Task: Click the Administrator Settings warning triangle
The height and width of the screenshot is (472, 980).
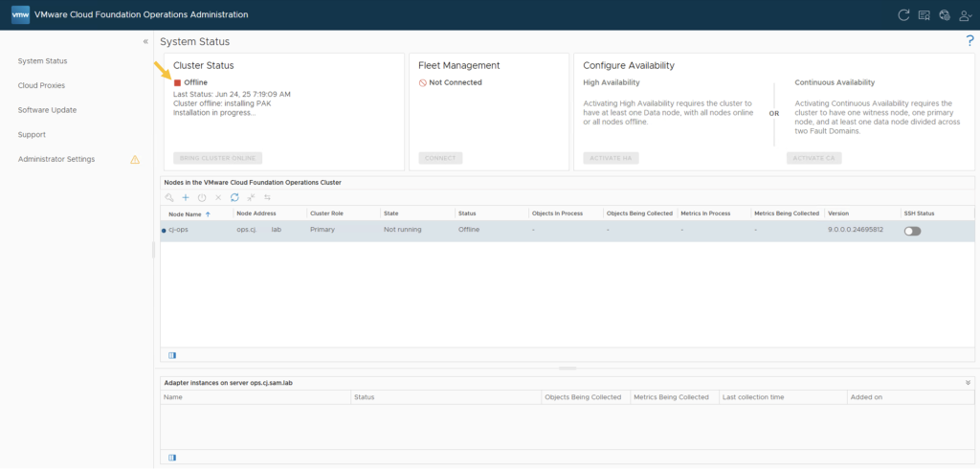Action: tap(135, 160)
